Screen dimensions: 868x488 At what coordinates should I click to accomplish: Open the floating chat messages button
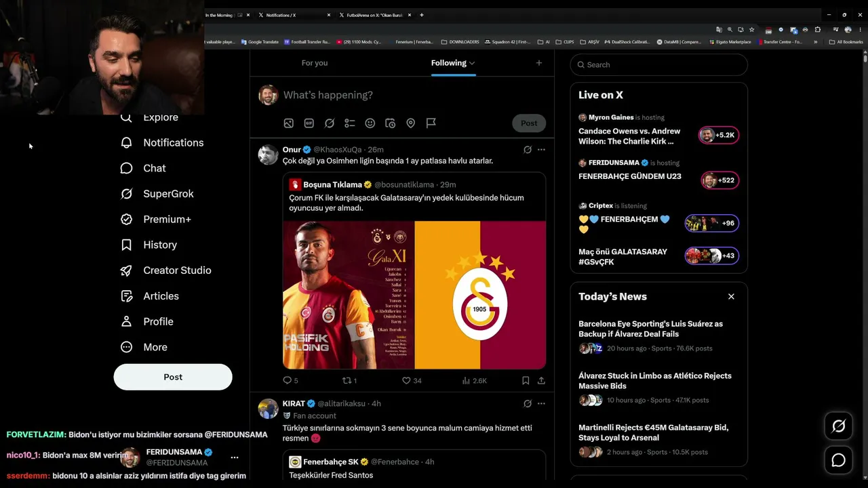pyautogui.click(x=839, y=461)
